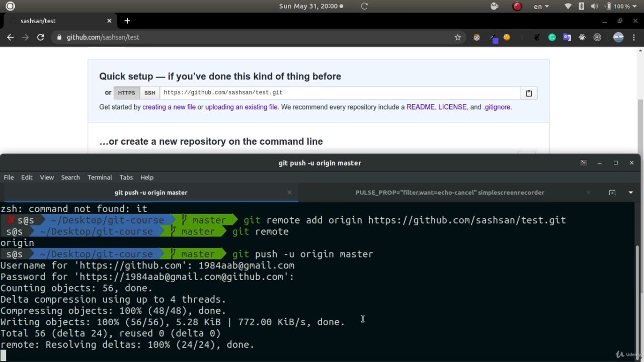Click the repository URL field

340,93
